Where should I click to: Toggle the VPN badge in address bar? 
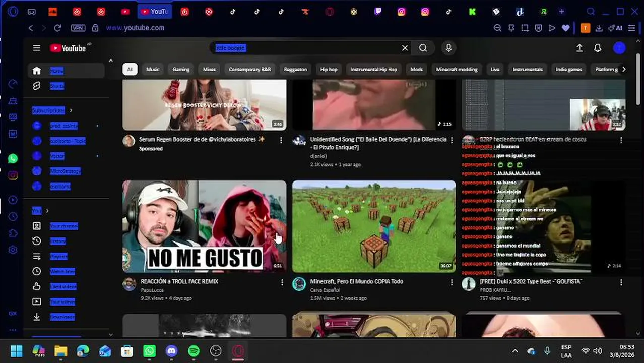78,28
